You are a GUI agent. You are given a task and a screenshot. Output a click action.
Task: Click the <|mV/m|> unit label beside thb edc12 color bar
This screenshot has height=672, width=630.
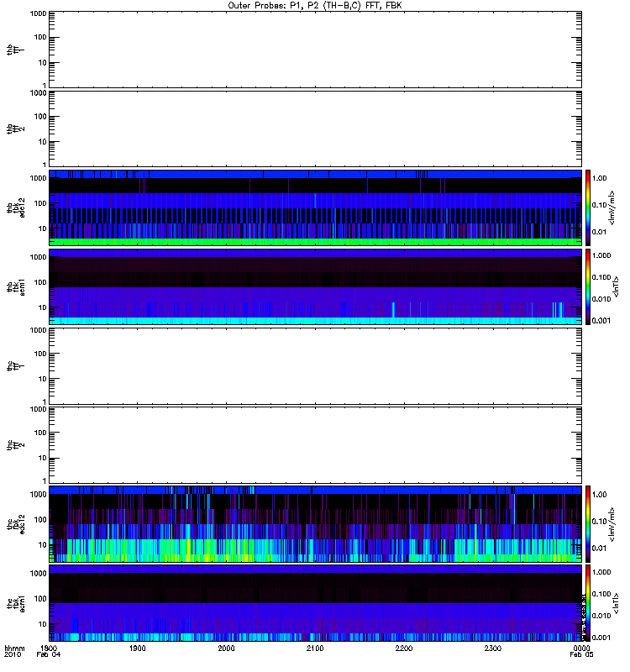[612, 207]
